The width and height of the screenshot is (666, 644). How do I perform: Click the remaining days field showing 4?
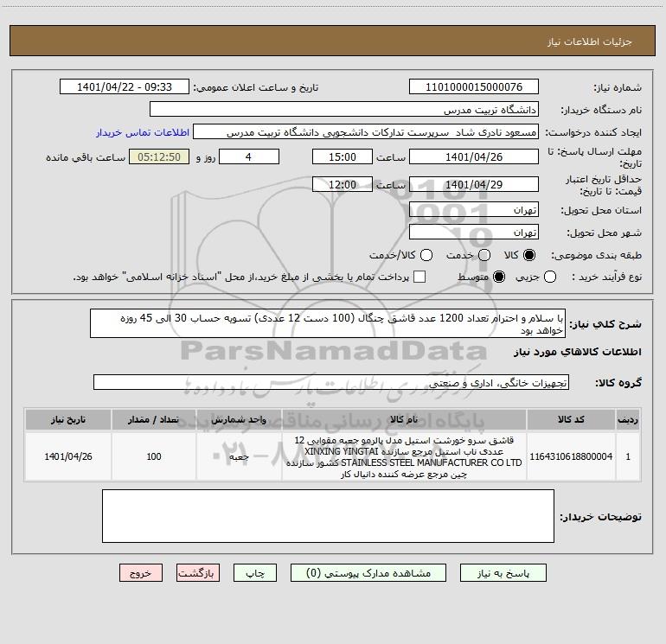click(x=249, y=156)
